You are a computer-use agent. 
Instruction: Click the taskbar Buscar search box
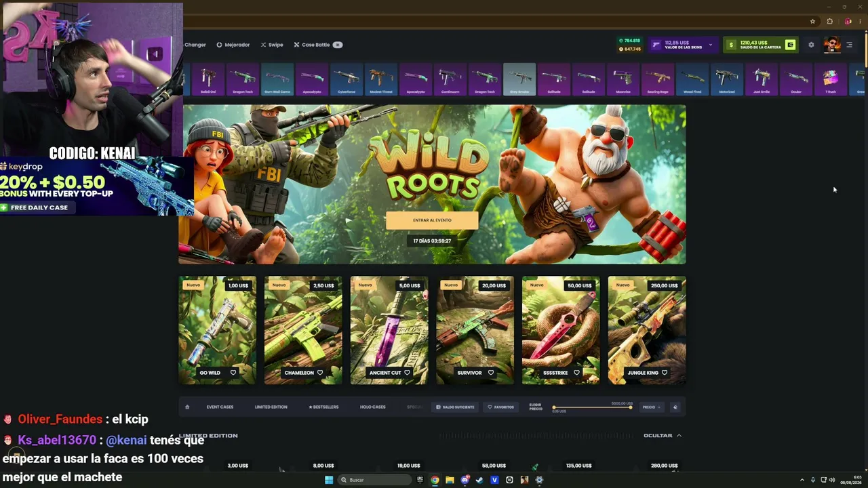[x=375, y=480]
